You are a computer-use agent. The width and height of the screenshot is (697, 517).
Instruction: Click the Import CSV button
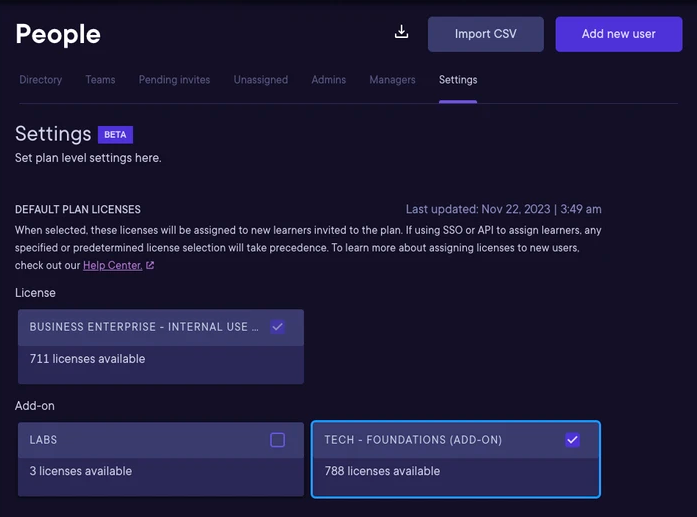(485, 34)
